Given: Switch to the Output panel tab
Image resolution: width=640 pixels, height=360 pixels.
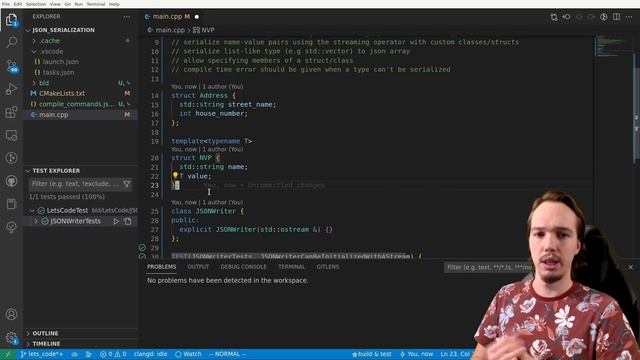Looking at the screenshot, I should click(198, 267).
